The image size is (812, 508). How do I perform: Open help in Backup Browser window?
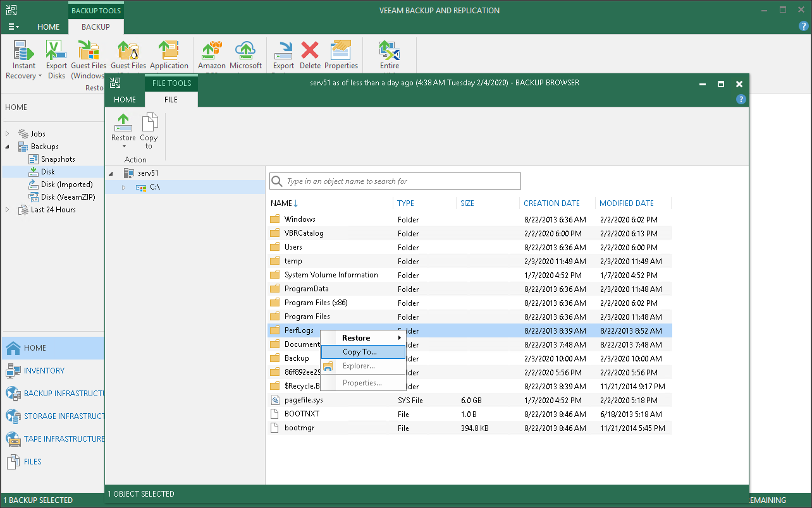click(x=741, y=99)
